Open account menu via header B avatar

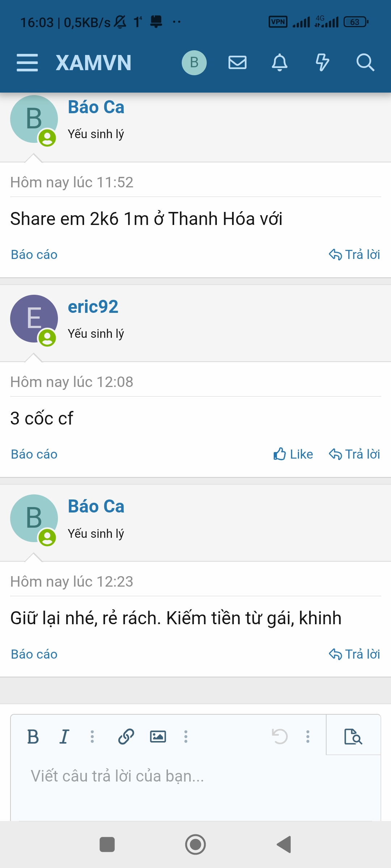(x=194, y=63)
